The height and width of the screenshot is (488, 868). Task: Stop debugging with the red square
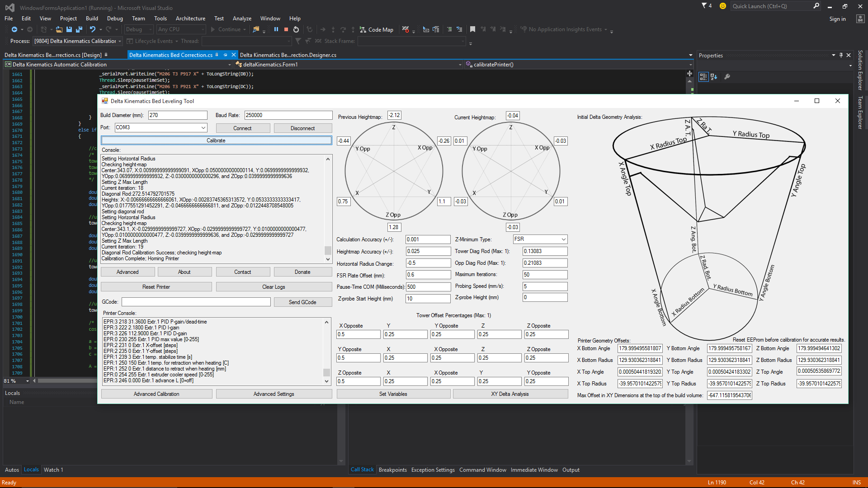[x=286, y=29]
